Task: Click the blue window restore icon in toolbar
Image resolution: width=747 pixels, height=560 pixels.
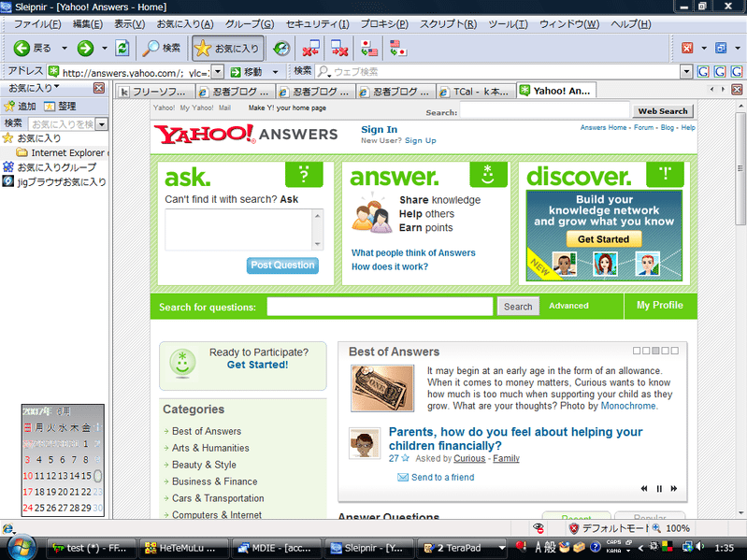Action: [x=721, y=48]
